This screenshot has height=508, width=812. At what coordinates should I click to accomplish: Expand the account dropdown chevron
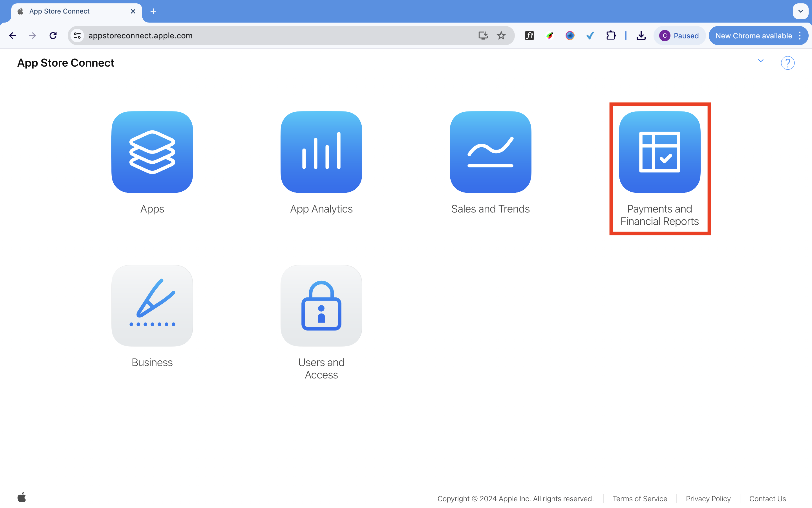coord(761,61)
